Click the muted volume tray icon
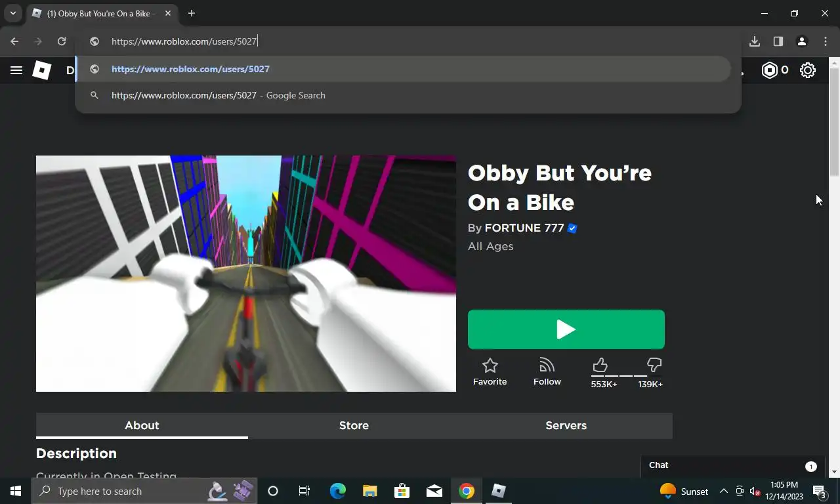Viewport: 840px width, 504px height. tap(755, 491)
